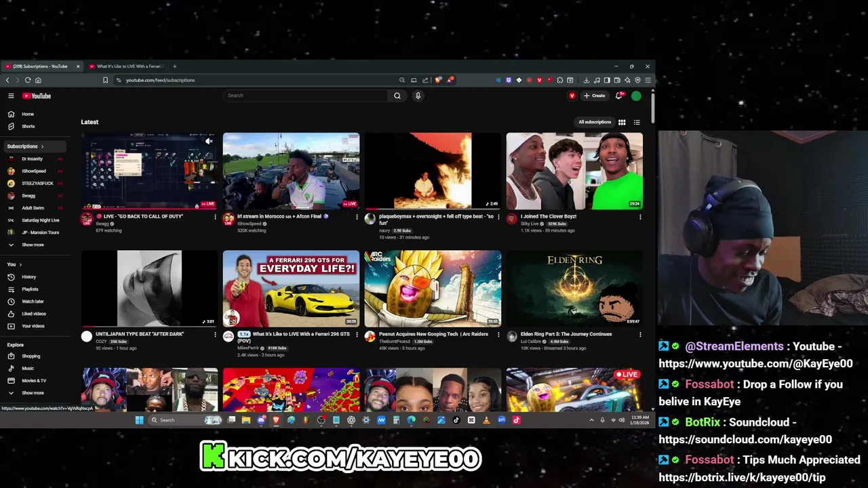Open a new browser tab
This screenshot has height=488, width=868.
click(174, 66)
